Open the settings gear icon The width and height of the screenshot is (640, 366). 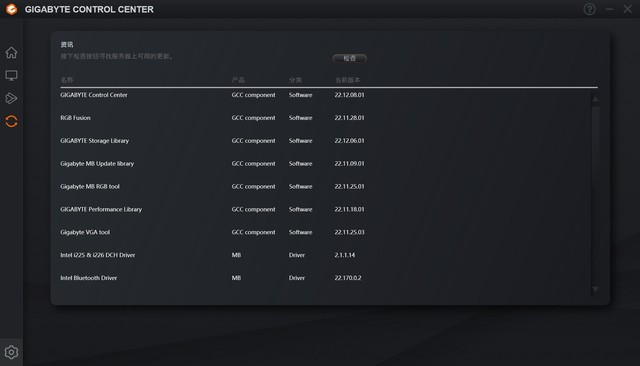11,352
